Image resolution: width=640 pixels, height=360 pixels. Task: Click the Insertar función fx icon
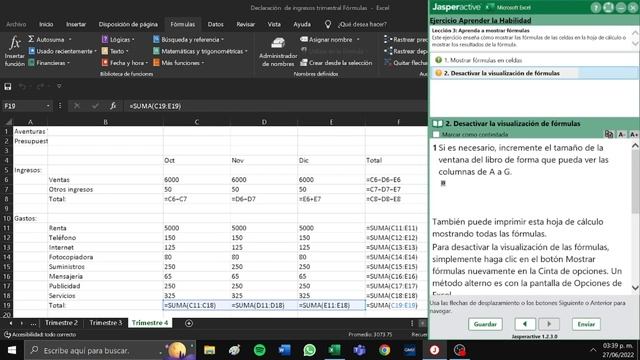14,43
